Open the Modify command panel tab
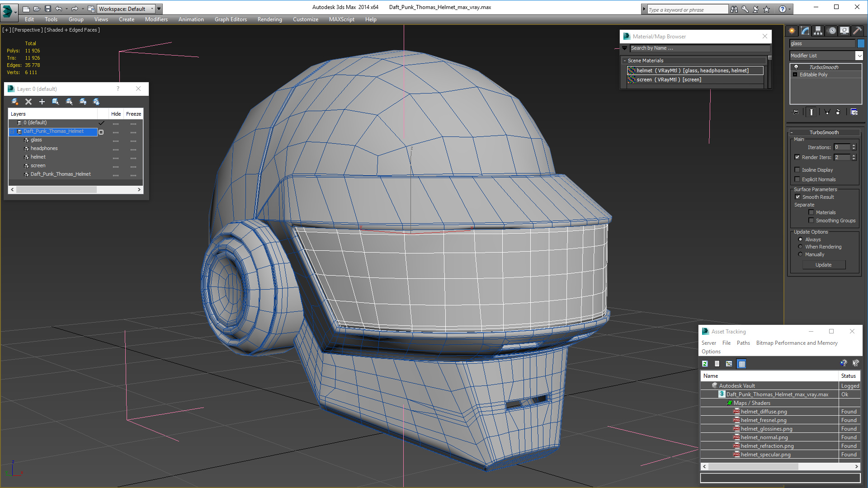The height and width of the screenshot is (488, 868). tap(805, 31)
